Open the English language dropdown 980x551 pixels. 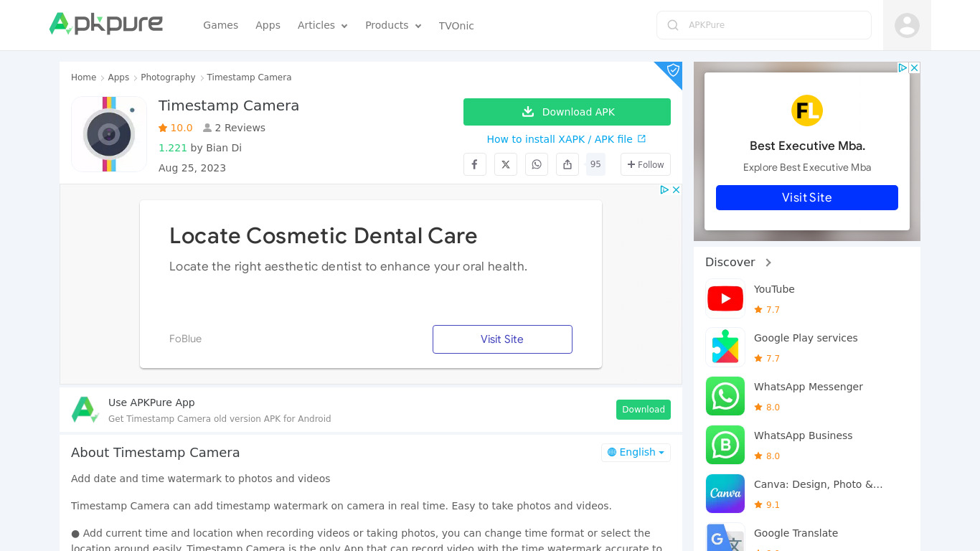[636, 452]
